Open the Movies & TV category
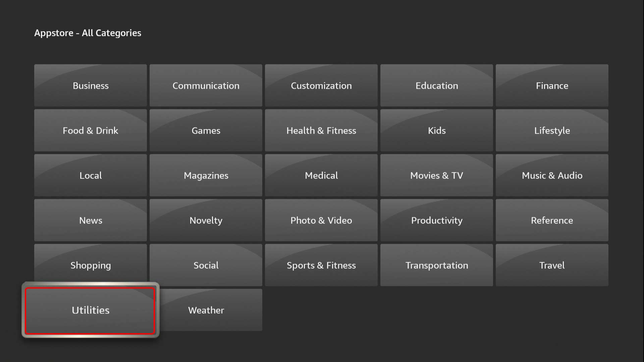The width and height of the screenshot is (644, 362). [437, 175]
